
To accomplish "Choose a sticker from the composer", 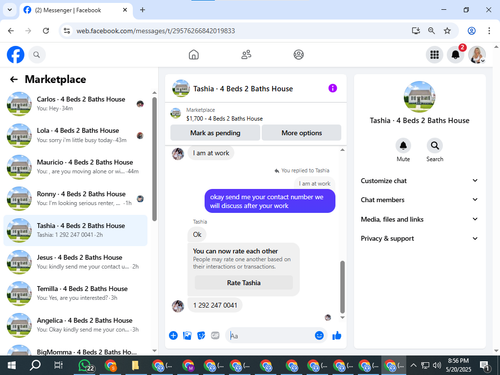I will (x=201, y=335).
